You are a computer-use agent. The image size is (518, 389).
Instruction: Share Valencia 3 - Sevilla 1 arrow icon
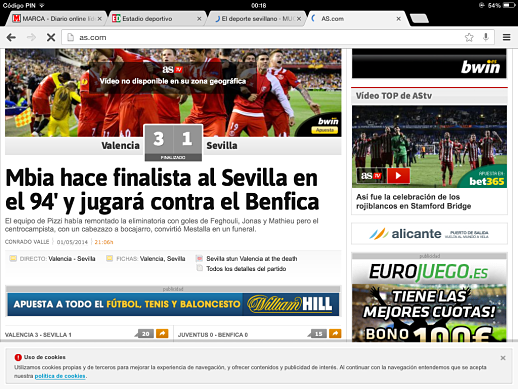click(x=162, y=333)
